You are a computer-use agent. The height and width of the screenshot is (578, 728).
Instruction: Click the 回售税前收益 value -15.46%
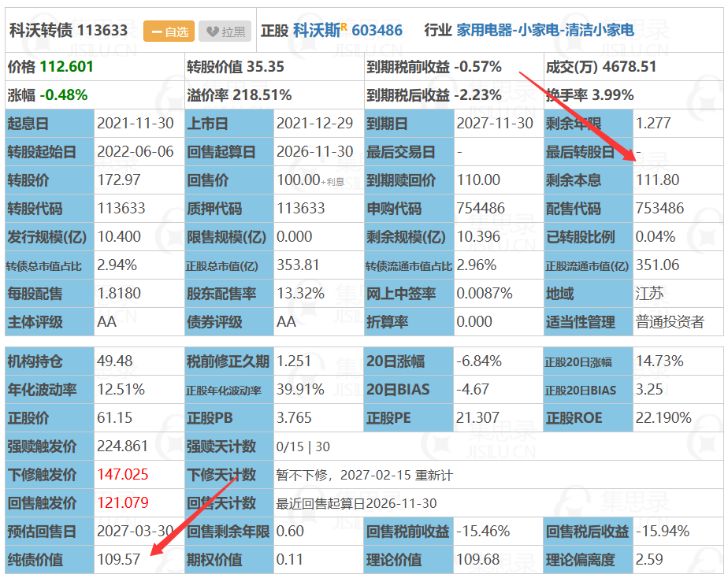[483, 531]
